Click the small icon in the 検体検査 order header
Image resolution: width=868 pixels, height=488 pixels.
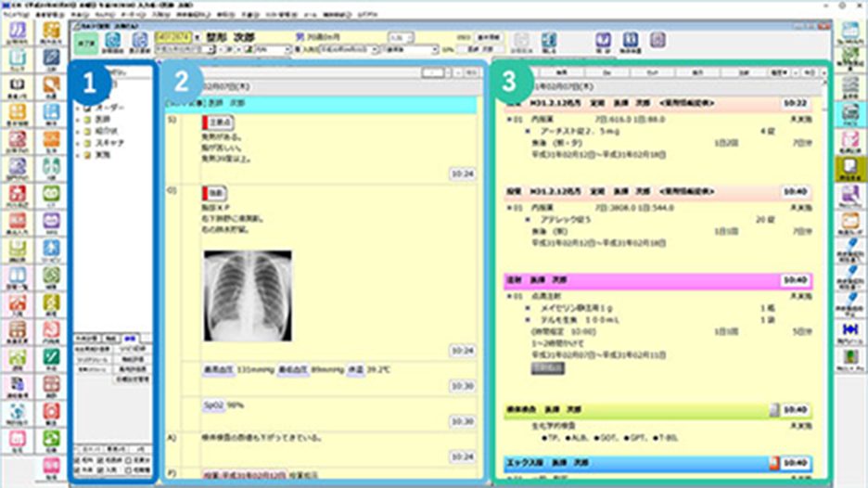[x=774, y=410]
